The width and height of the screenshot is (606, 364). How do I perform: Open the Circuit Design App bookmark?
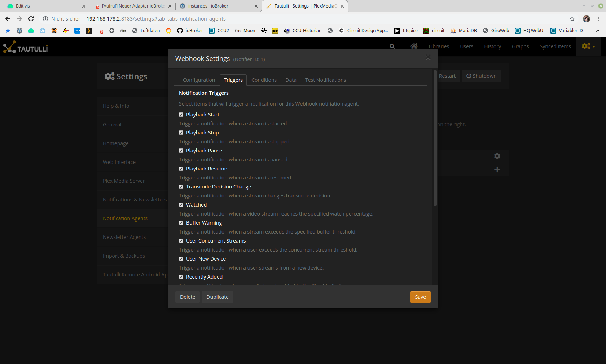(363, 31)
